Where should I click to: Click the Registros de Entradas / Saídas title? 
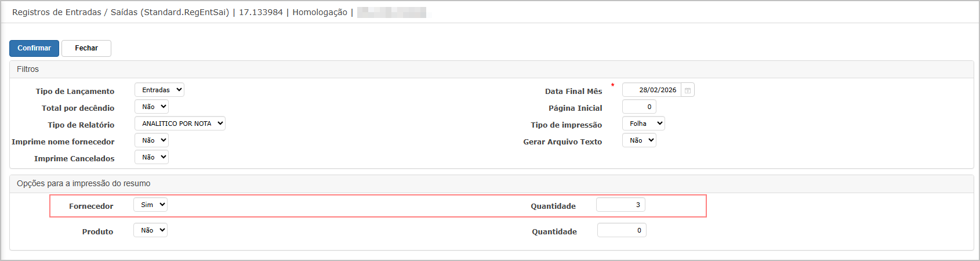point(121,12)
